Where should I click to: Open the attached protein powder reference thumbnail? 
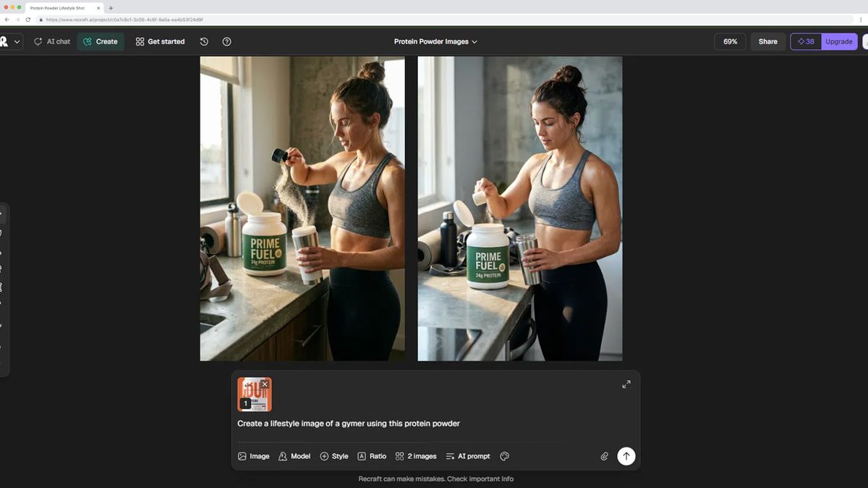(x=254, y=395)
